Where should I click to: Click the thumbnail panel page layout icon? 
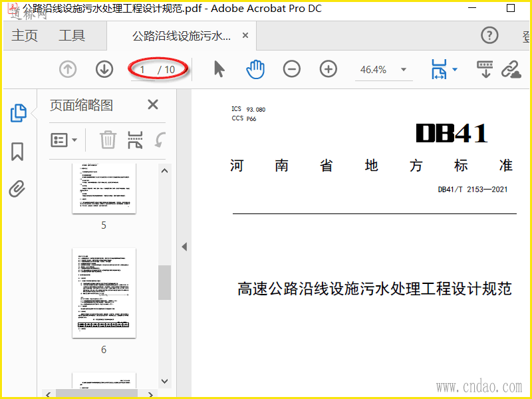[135, 140]
